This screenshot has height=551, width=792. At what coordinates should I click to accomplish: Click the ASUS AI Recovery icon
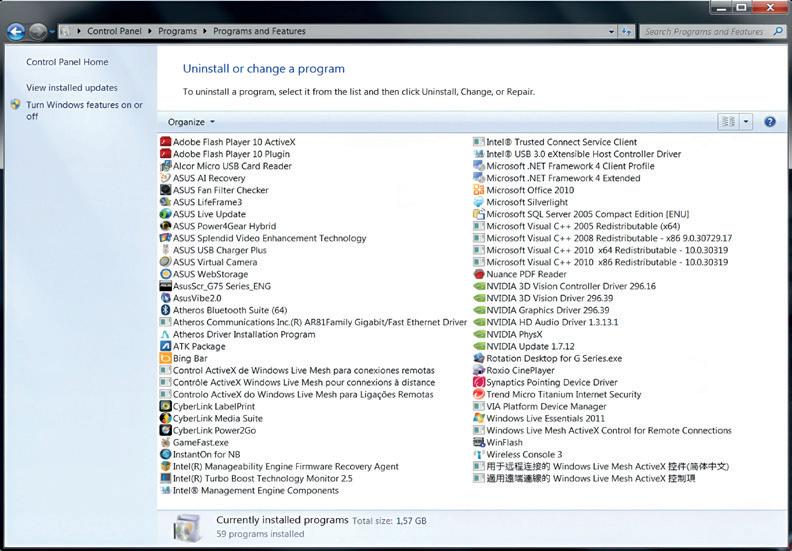pos(165,178)
